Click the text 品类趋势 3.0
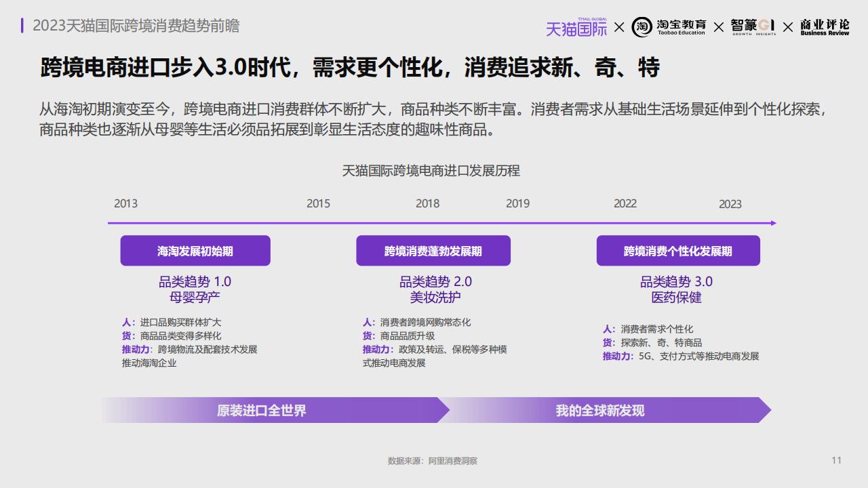 pyautogui.click(x=676, y=282)
